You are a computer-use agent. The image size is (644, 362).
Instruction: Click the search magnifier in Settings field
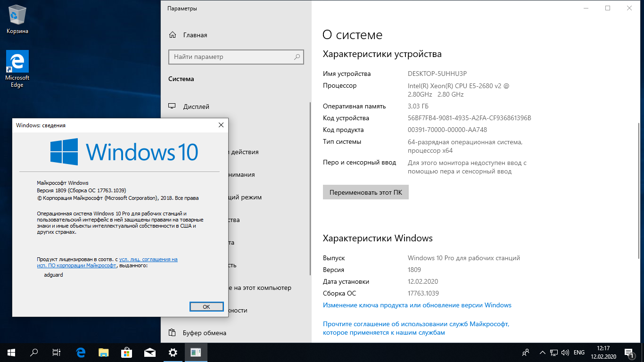[x=297, y=57]
